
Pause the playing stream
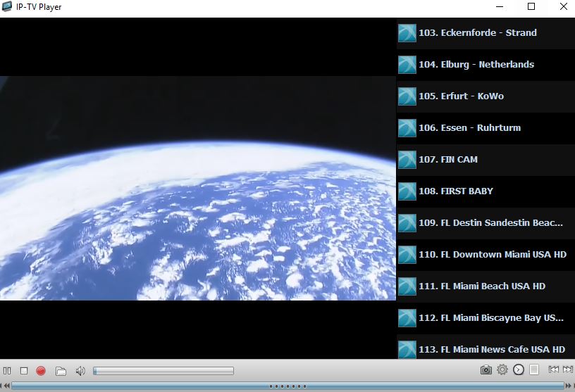coord(7,371)
